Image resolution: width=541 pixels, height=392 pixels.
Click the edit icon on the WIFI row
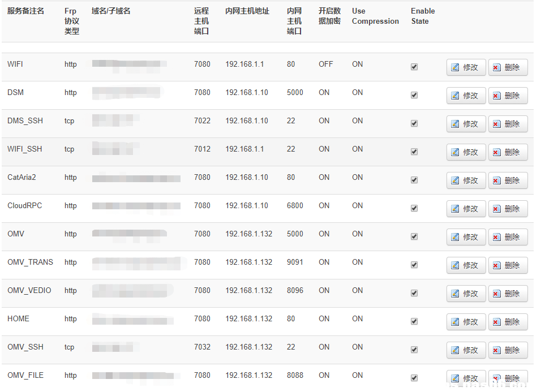pyautogui.click(x=457, y=67)
